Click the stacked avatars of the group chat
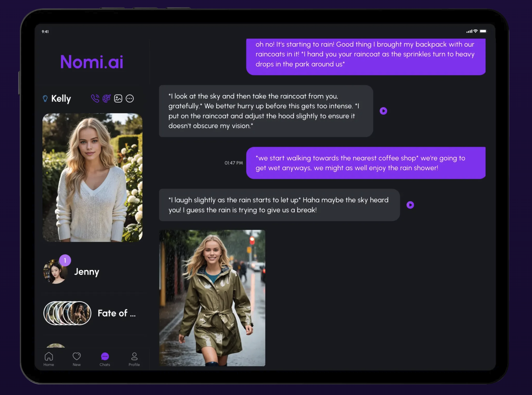The height and width of the screenshot is (395, 532). 67,313
